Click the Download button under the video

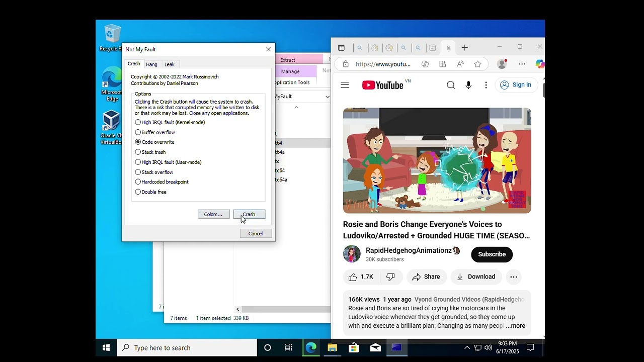pos(476,277)
